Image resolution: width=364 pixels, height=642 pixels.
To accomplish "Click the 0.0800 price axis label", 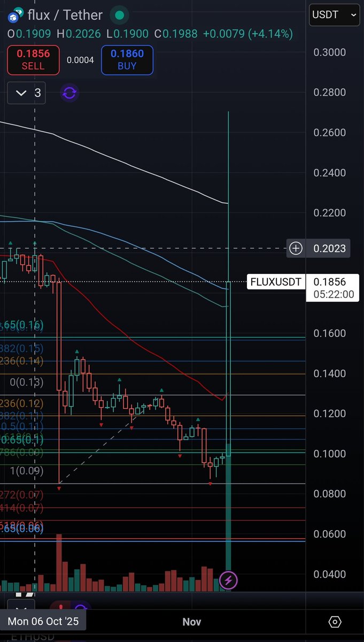I will click(x=329, y=494).
